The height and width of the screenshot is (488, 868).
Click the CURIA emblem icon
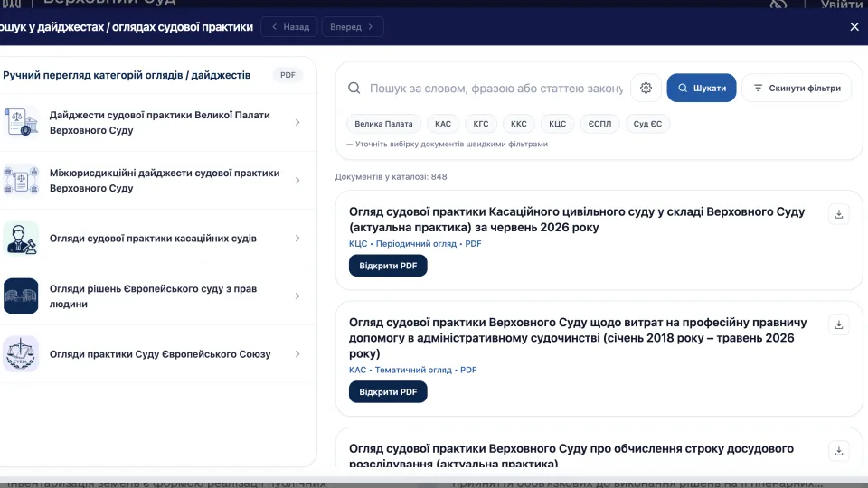pyautogui.click(x=21, y=354)
